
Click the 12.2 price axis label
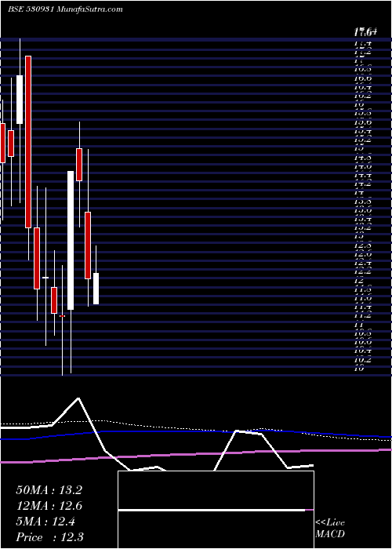362,271
